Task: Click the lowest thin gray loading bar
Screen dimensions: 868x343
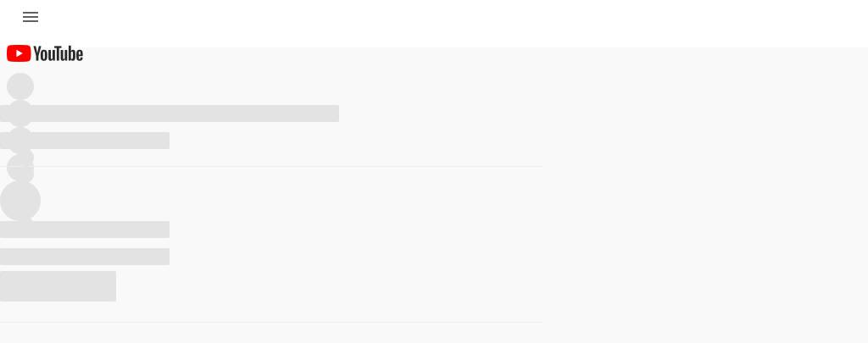Action: click(85, 257)
